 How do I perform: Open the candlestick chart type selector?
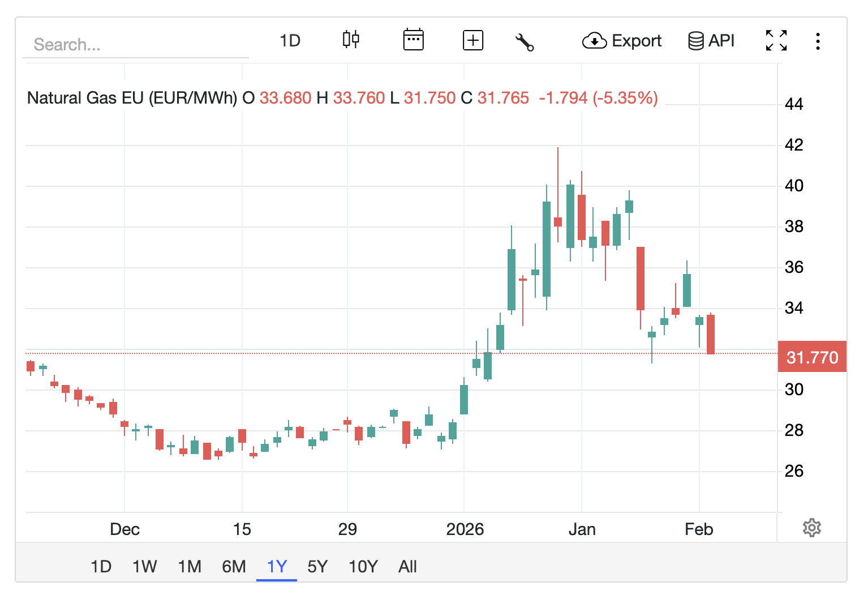click(351, 40)
